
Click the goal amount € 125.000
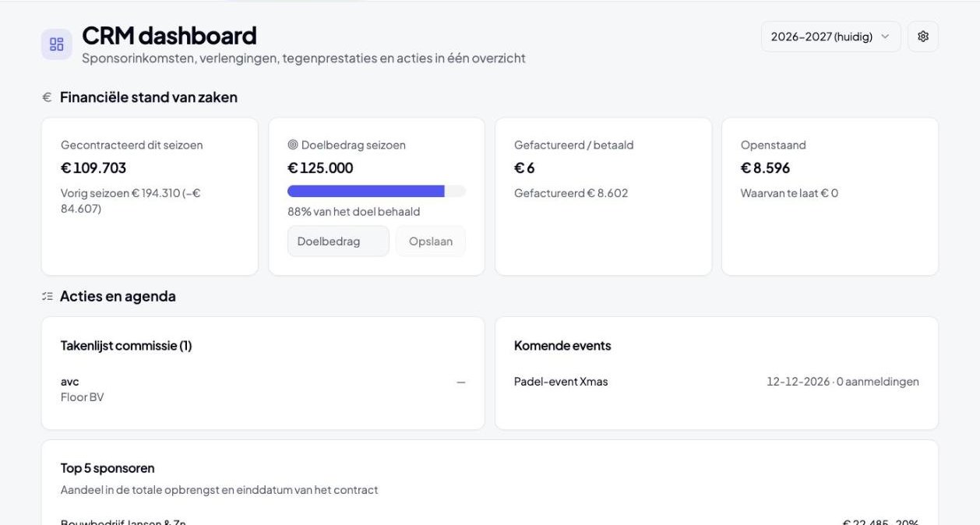pyautogui.click(x=320, y=167)
